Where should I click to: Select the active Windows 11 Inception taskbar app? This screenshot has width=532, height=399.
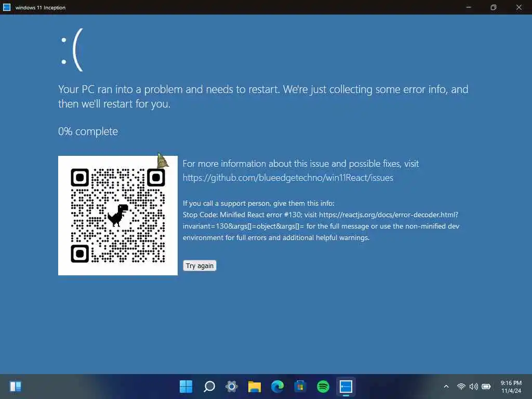(345, 387)
